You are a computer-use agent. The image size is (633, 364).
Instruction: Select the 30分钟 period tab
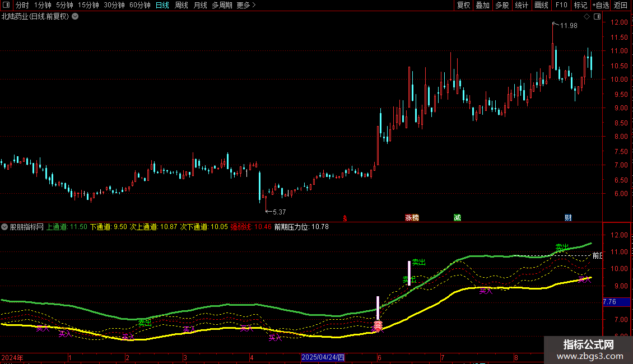pos(114,5)
